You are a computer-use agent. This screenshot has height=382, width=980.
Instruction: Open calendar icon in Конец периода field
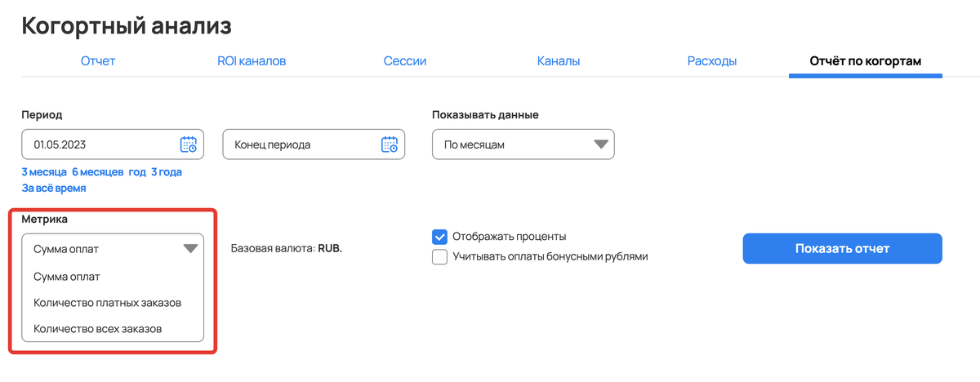tap(390, 144)
